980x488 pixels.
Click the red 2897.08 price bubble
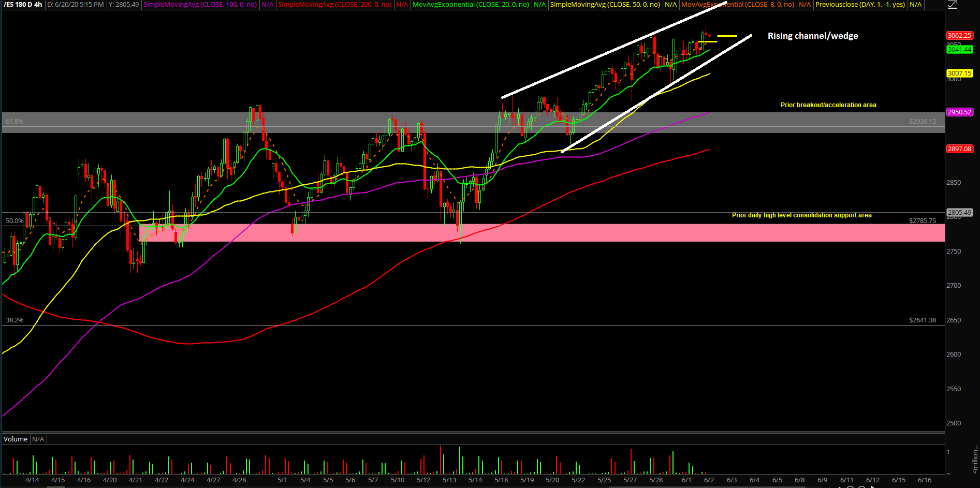tap(959, 149)
